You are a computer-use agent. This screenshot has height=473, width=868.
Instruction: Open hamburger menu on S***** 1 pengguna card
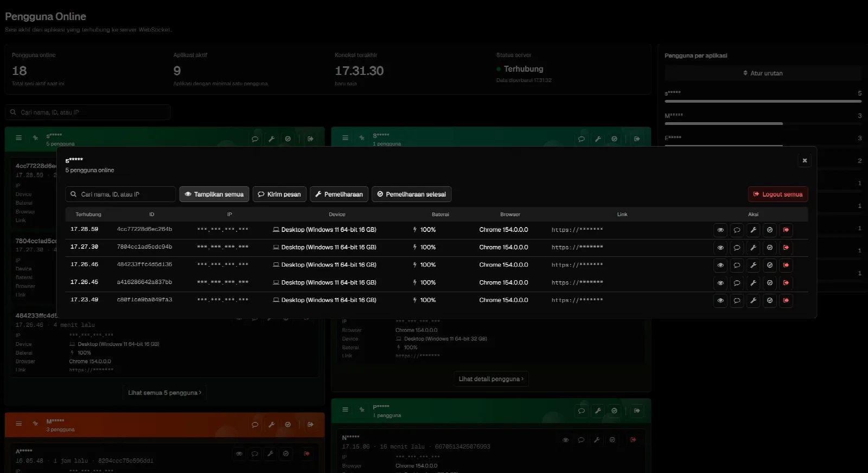345,138
